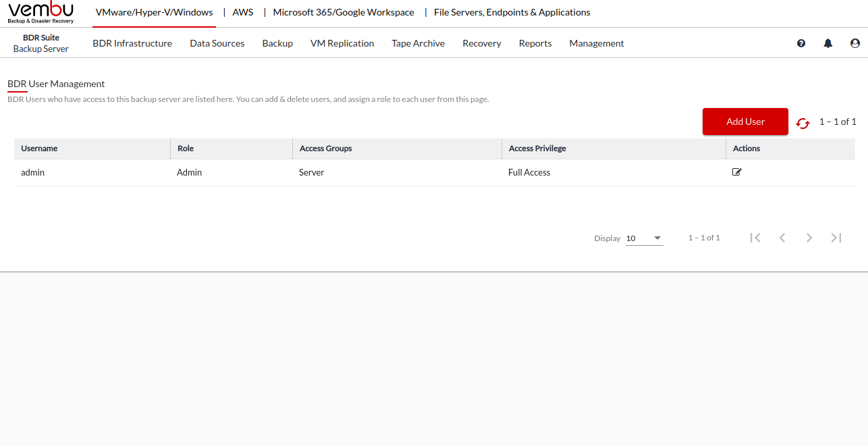Click the Add User button
Image resolution: width=868 pixels, height=445 pixels.
(x=745, y=122)
